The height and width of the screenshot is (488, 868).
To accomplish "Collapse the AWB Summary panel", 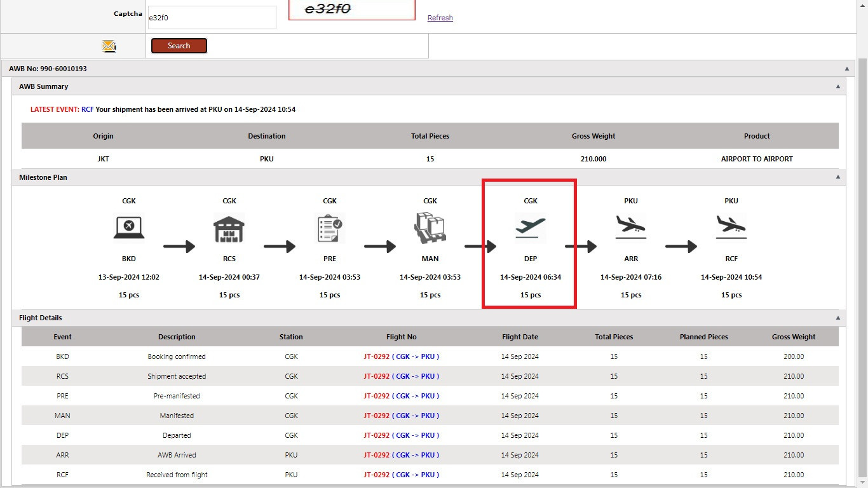I will pos(837,86).
